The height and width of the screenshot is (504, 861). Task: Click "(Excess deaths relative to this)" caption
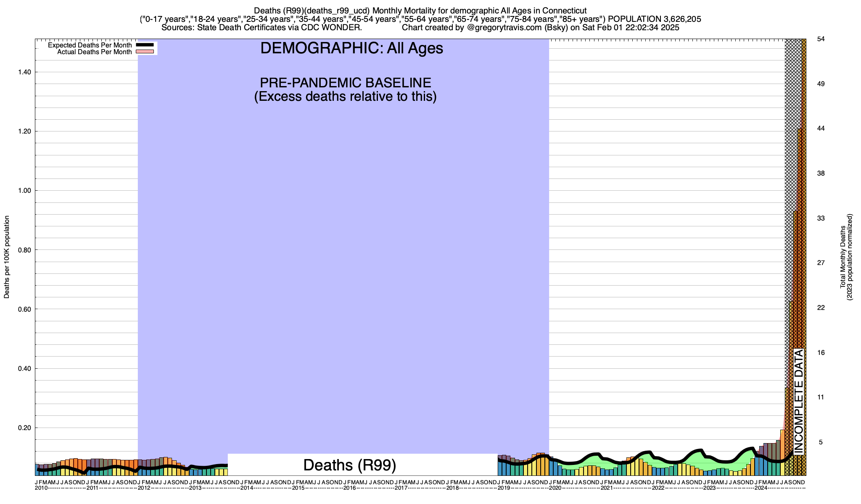pos(346,97)
